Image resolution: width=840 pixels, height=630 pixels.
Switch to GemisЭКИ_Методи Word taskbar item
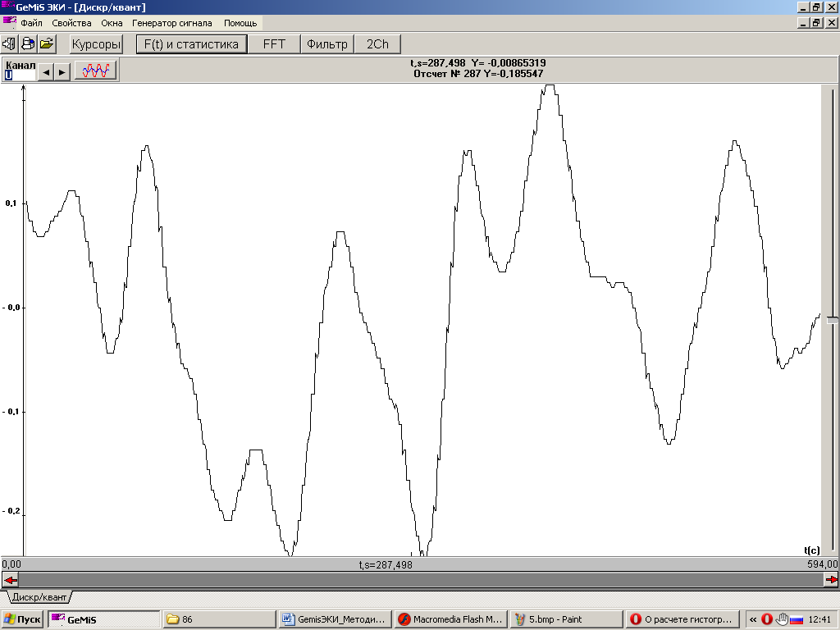[x=336, y=619]
